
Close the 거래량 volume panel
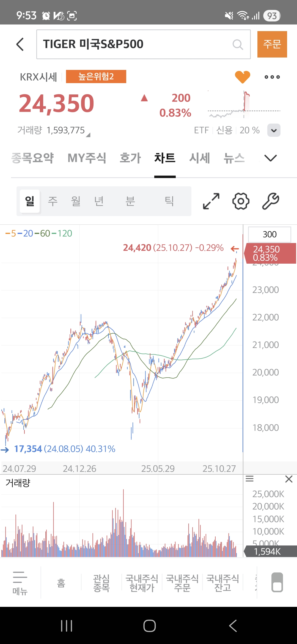click(x=289, y=479)
